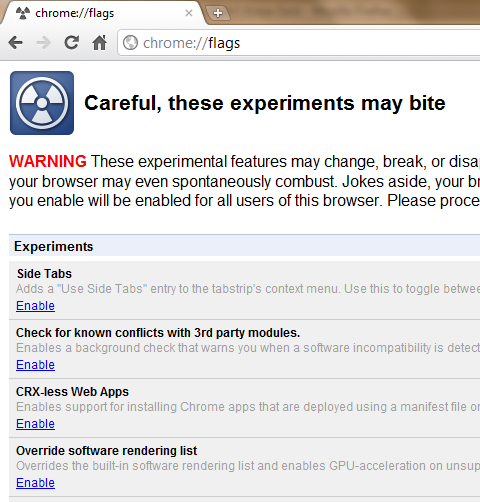Click 'Override software rendering list' title

106,451
